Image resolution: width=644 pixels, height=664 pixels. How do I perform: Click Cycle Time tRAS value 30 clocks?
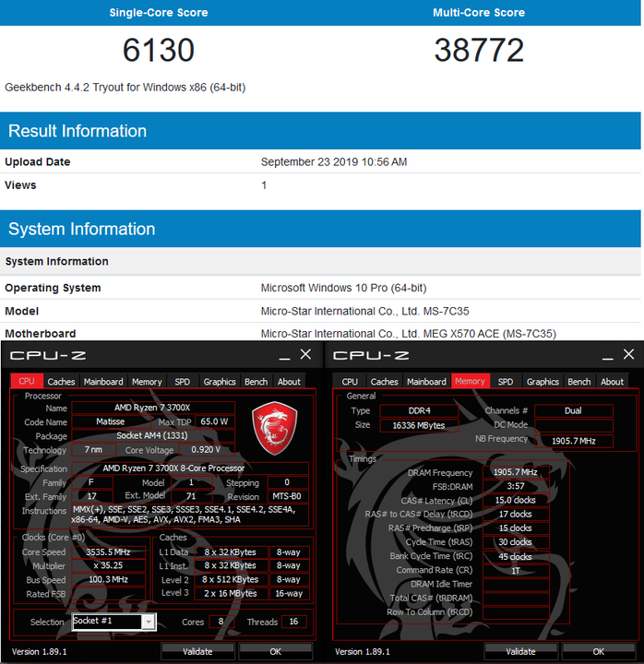tap(516, 542)
